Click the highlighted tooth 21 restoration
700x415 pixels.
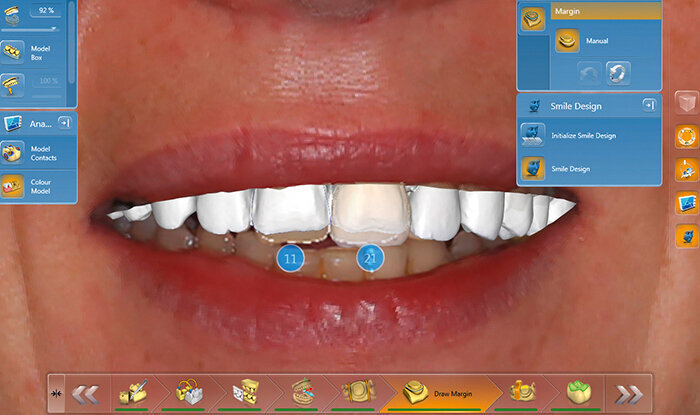tap(370, 213)
